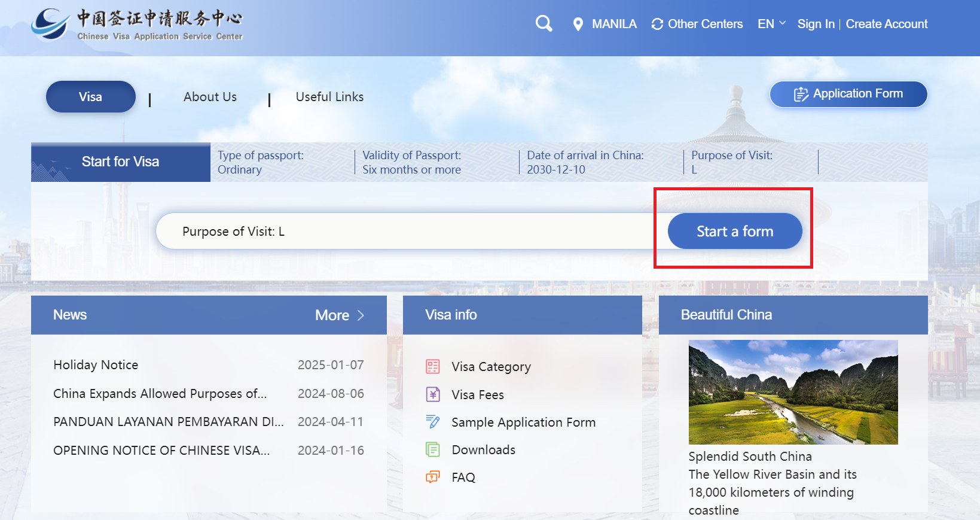Open PANDUAN LAYANAN PEMBAYARAN news item

169,422
